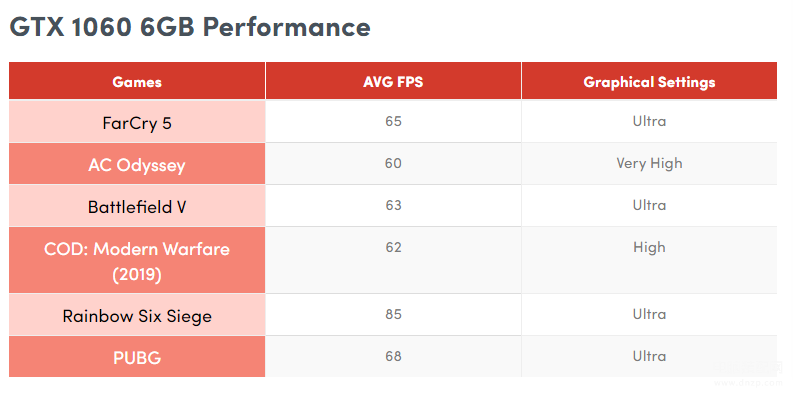
Task: Click the GTX 1060 6GB Performance heading
Action: [190, 27]
